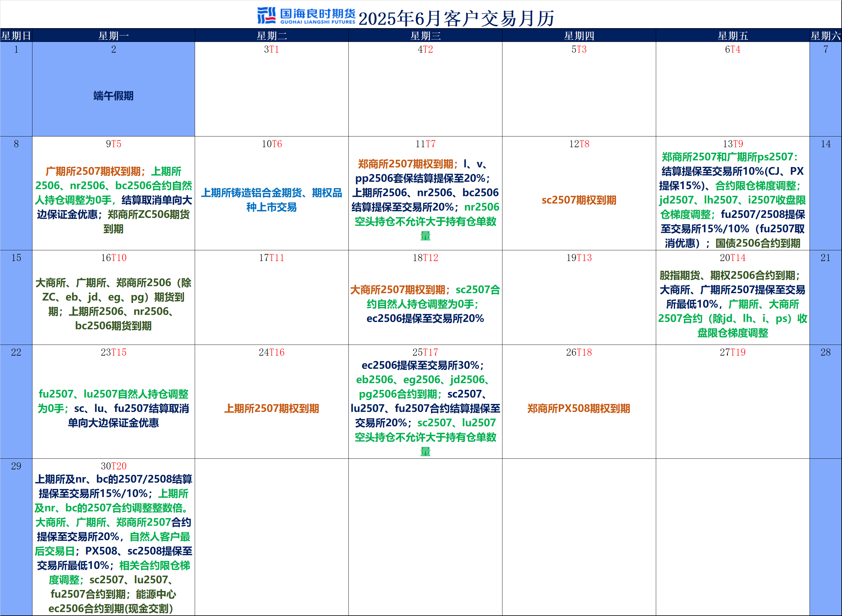Click the fu2507、lu2507自然人持仓调整 entry

click(x=113, y=401)
